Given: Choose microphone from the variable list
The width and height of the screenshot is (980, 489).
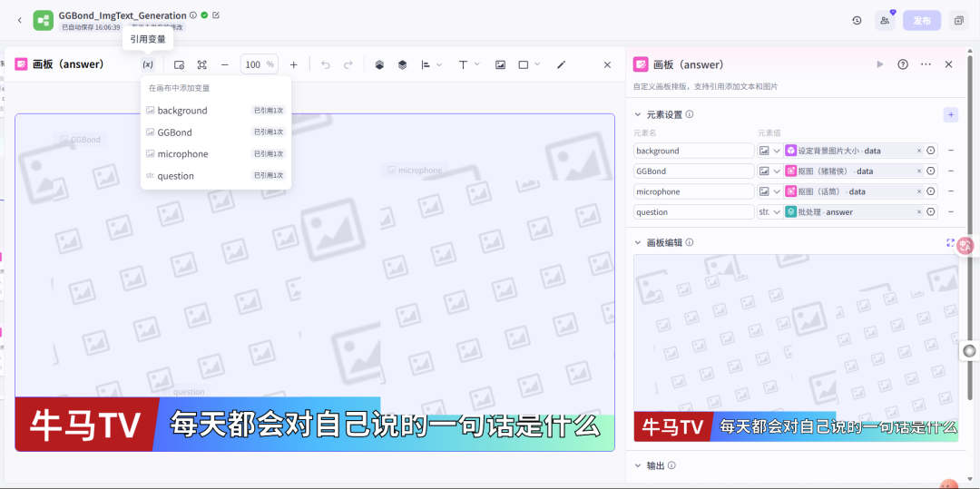Looking at the screenshot, I should (182, 154).
